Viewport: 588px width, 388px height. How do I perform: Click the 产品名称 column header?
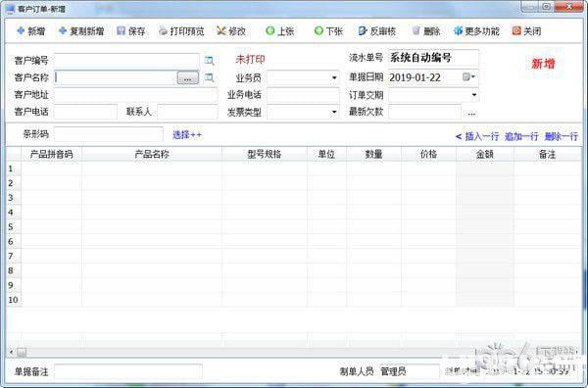(152, 154)
